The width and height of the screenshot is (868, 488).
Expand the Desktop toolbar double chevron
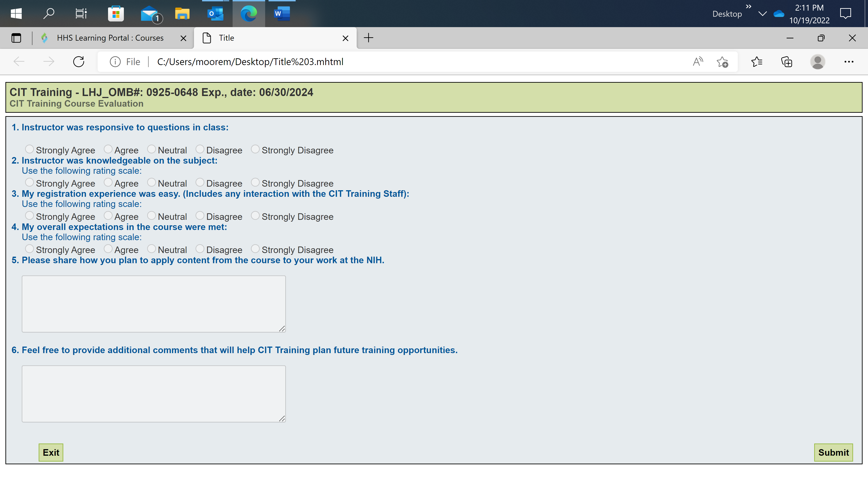(748, 6)
